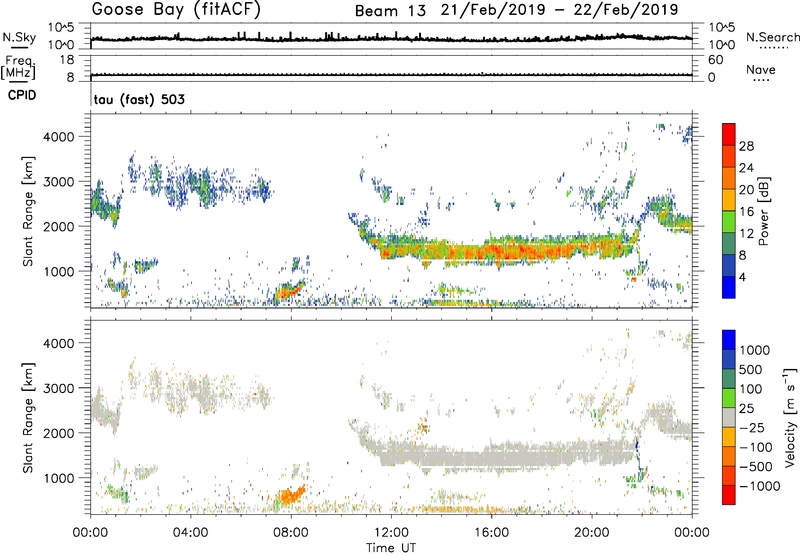This screenshot has height=554, width=800.
Task: Select the "tau (fast) 503" mode text
Action: [139, 99]
